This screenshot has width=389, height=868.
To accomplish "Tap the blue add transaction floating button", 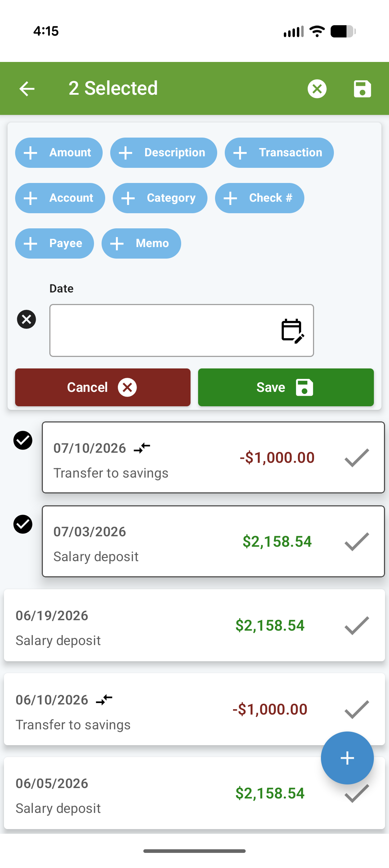I will tap(347, 758).
